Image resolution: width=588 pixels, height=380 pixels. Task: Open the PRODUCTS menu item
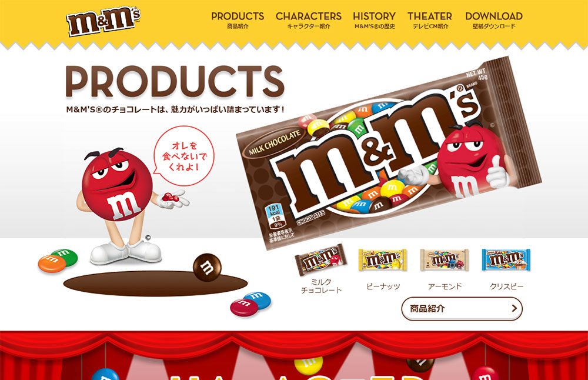click(238, 21)
